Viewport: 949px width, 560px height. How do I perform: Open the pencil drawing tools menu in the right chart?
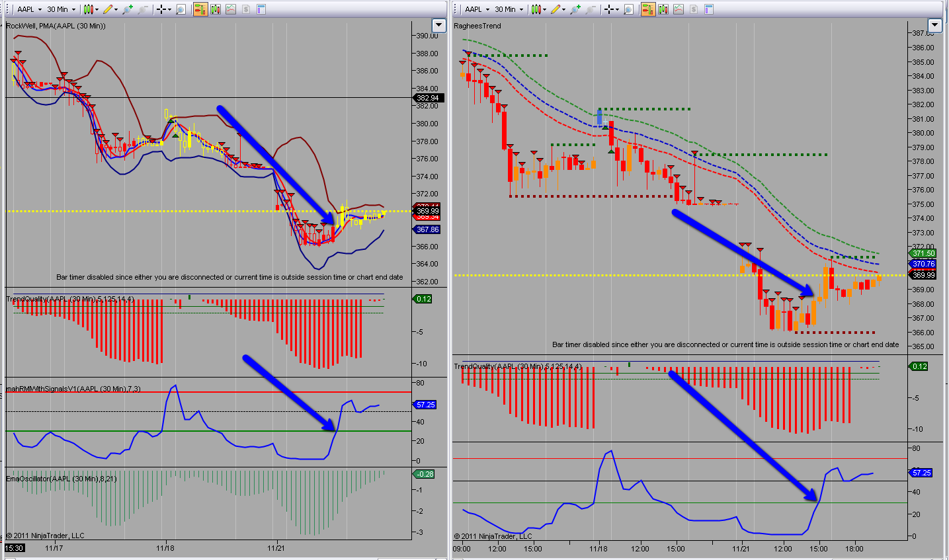(558, 9)
